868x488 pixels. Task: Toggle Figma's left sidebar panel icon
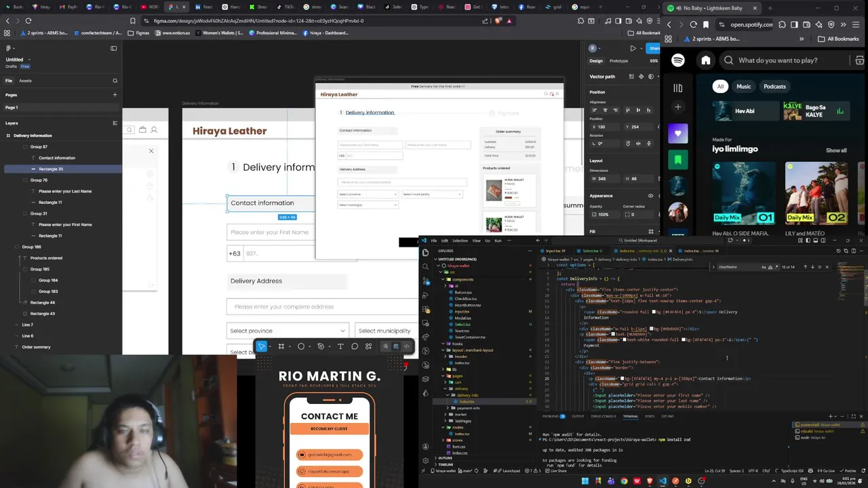(113, 48)
